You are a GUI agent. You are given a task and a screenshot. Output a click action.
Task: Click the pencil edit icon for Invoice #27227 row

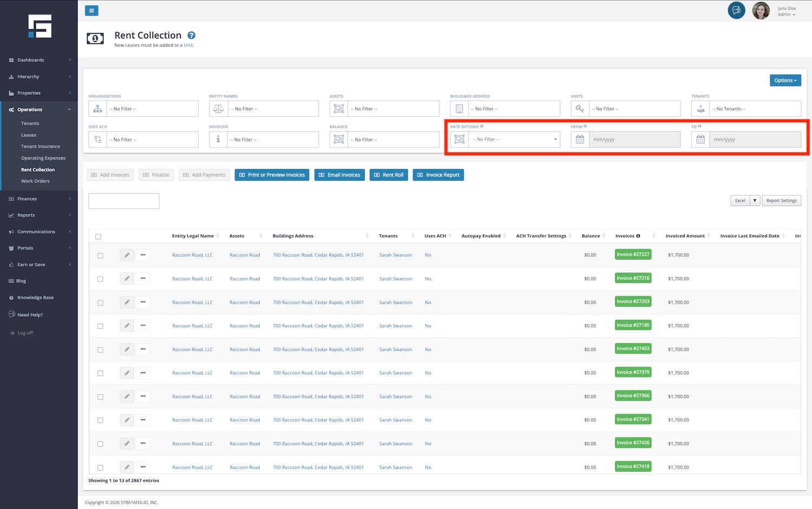pos(127,255)
